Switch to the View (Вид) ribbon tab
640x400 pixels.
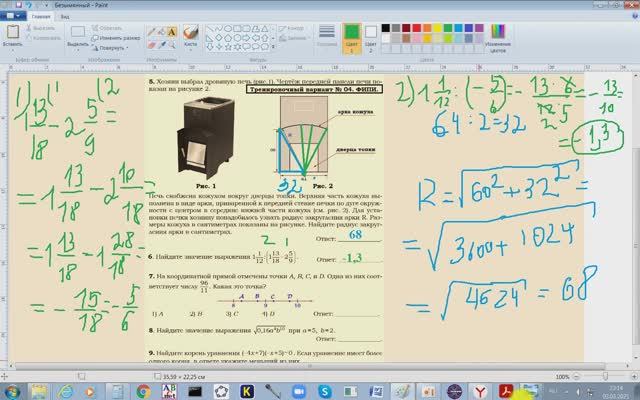click(x=65, y=17)
